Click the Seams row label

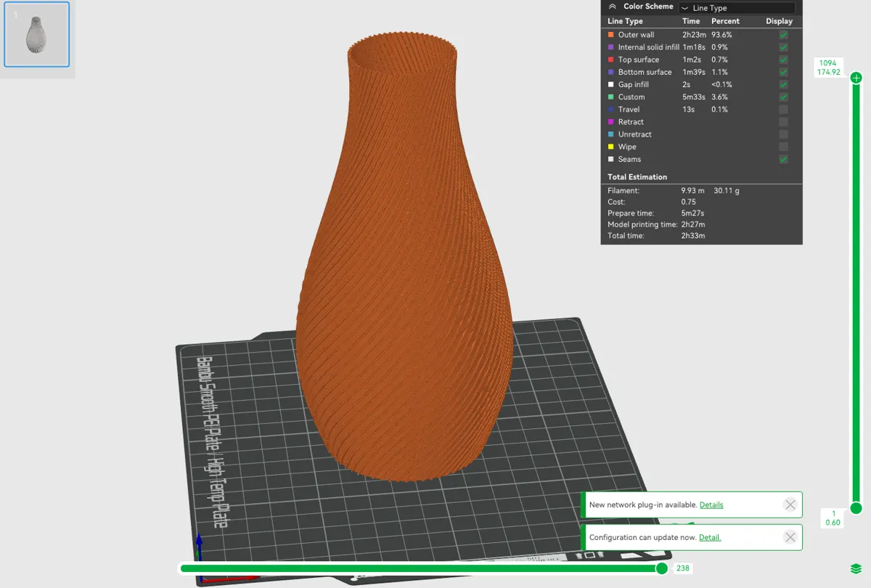629,159
